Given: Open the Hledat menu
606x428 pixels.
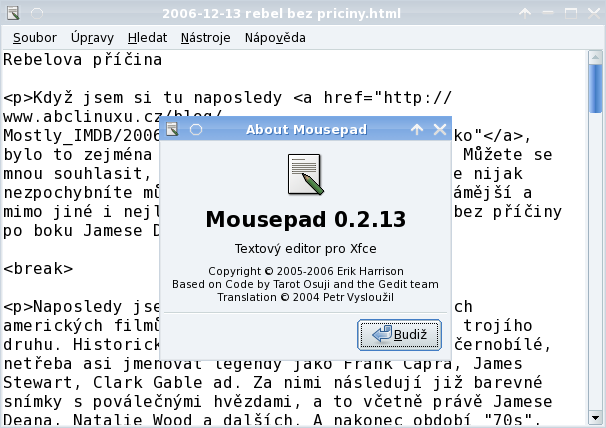Looking at the screenshot, I should click(x=147, y=38).
